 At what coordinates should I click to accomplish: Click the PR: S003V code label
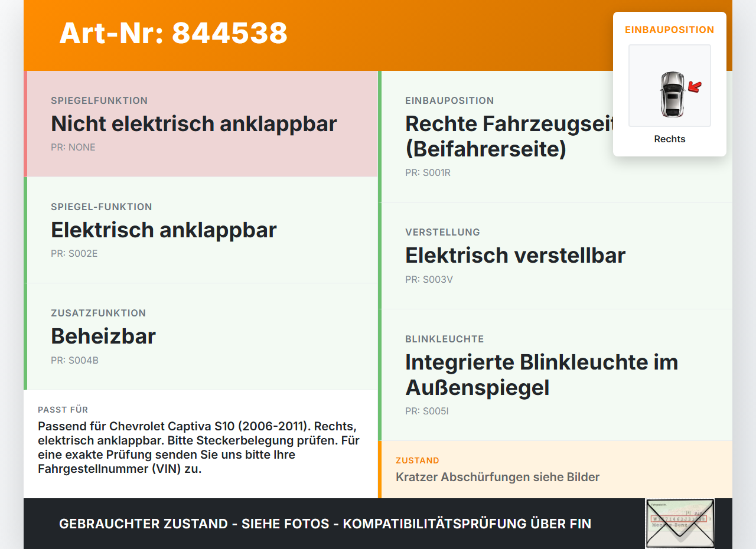429,280
